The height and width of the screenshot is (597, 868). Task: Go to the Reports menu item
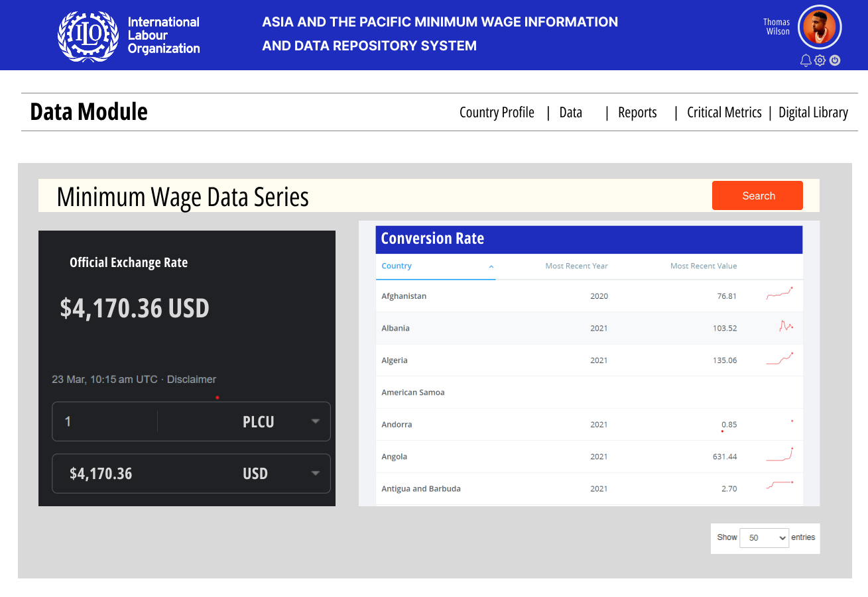[637, 113]
